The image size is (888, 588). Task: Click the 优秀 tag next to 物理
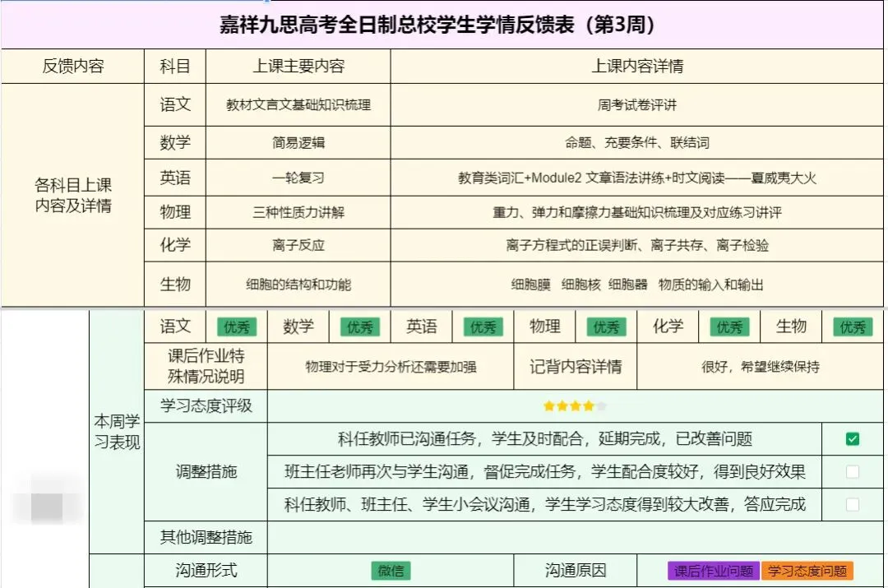(x=606, y=326)
